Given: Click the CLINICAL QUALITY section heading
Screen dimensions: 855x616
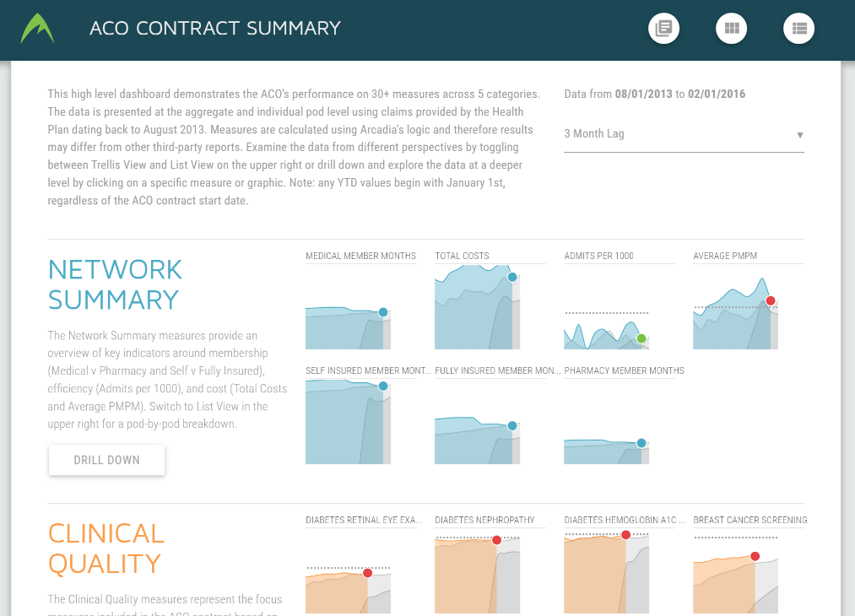Looking at the screenshot, I should point(106,548).
